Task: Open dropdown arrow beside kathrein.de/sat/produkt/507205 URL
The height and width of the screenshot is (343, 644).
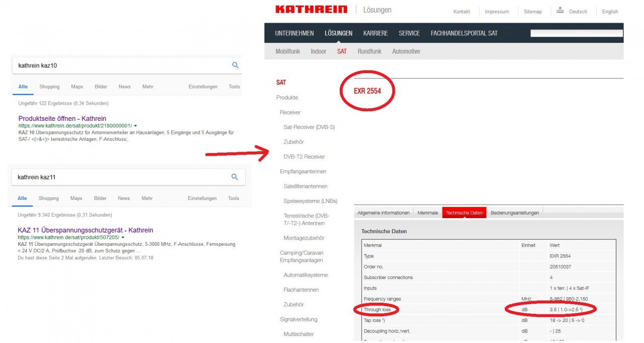Action: pyautogui.click(x=123, y=237)
